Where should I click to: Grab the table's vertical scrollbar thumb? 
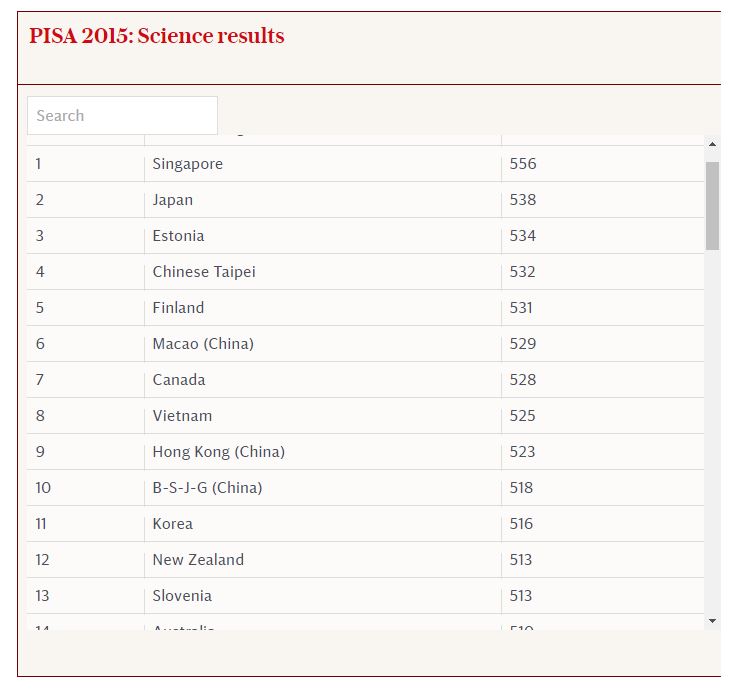point(712,204)
